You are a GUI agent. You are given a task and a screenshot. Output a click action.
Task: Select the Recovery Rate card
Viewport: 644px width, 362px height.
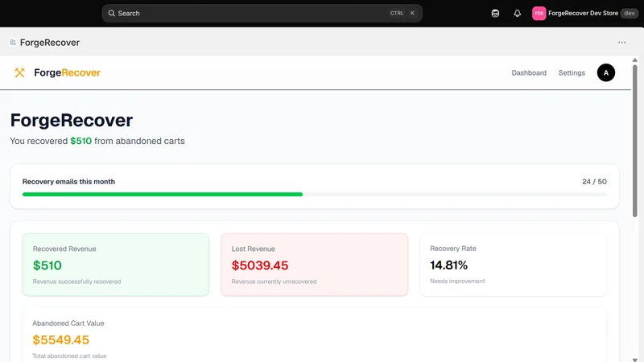[x=513, y=265]
